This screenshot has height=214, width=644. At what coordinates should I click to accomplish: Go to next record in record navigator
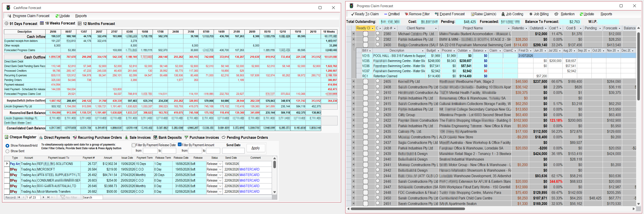coord(43,198)
